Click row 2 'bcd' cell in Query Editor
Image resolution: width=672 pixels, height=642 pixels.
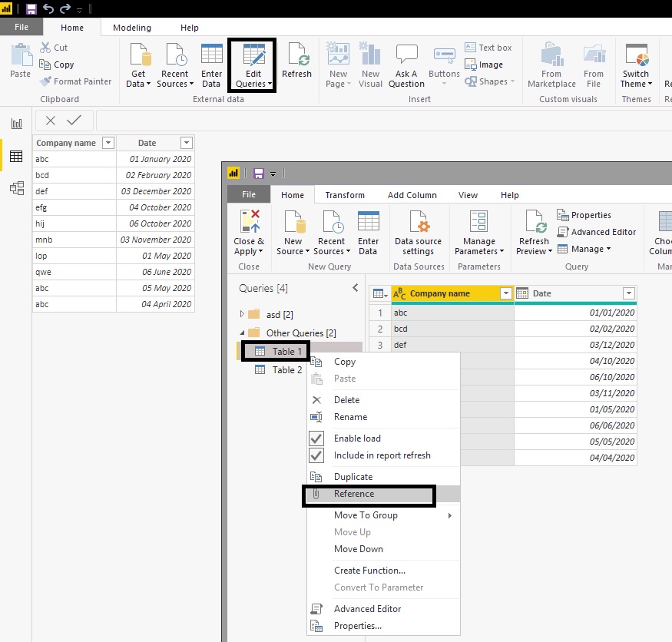click(x=452, y=329)
